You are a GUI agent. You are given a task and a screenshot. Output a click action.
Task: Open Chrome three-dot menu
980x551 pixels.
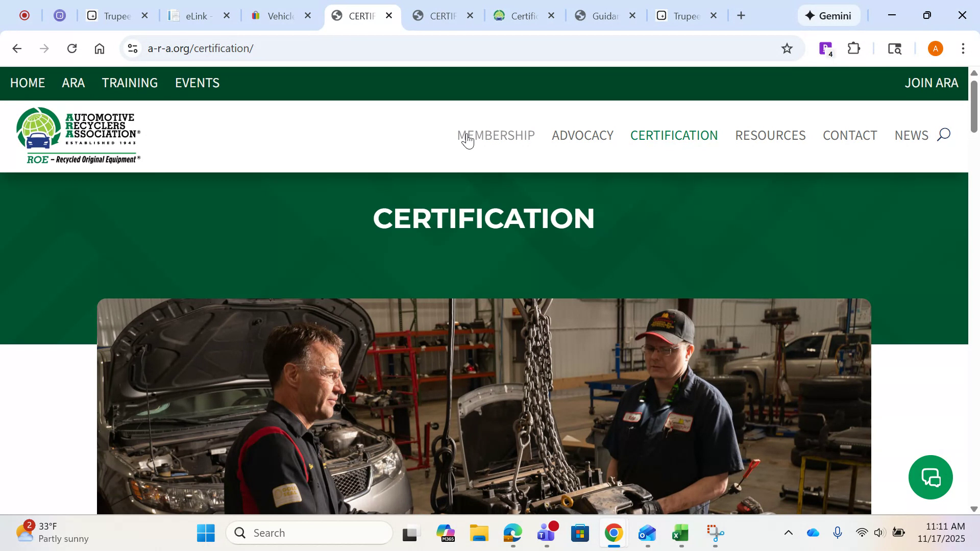point(963,48)
